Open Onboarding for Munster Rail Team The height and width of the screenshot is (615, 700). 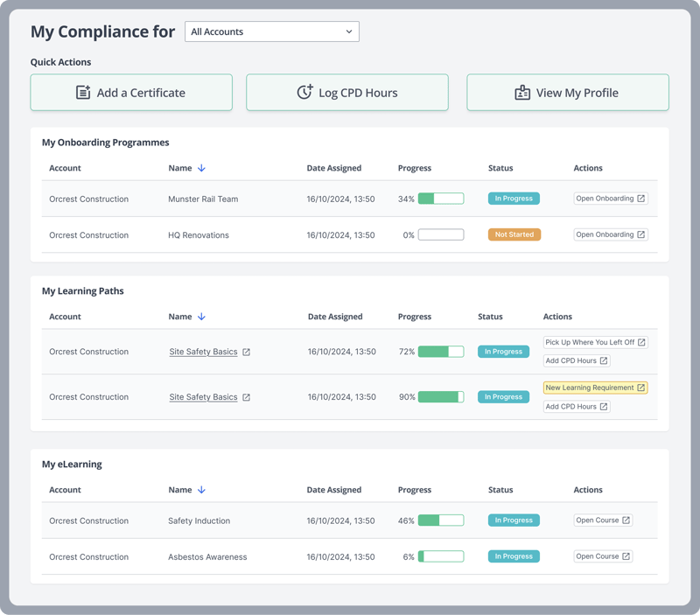pyautogui.click(x=611, y=199)
